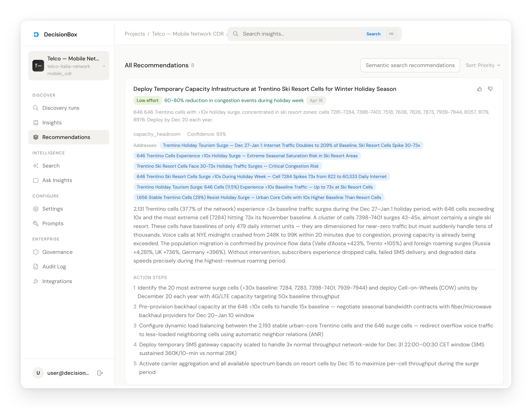This screenshot has width=532, height=409.
Task: Open Integrations plug item
Action: [57, 281]
